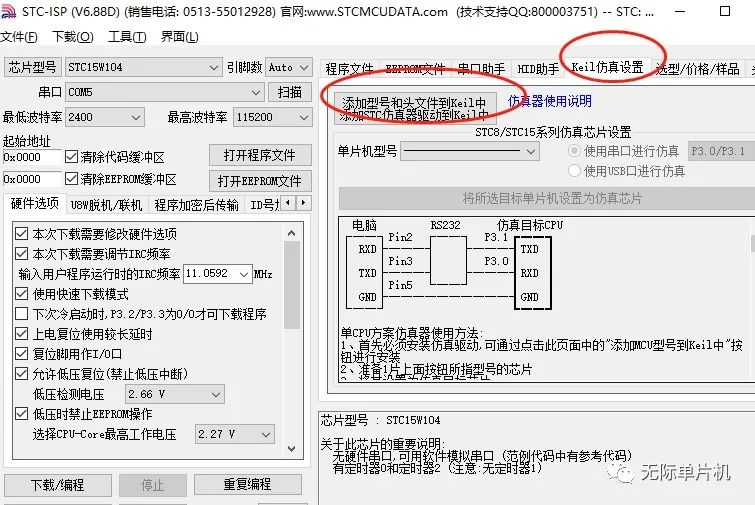
Task: Click the left tab-scroll arrow
Action: point(288,203)
